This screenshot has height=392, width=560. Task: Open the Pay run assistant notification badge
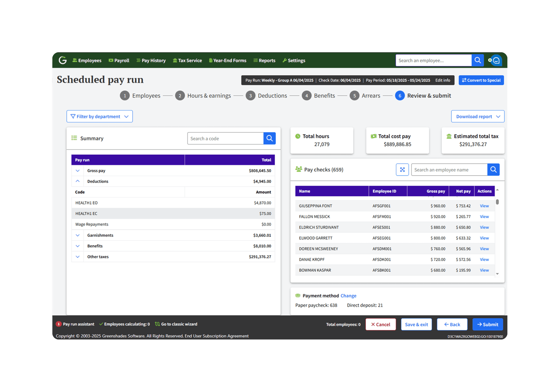click(x=59, y=324)
